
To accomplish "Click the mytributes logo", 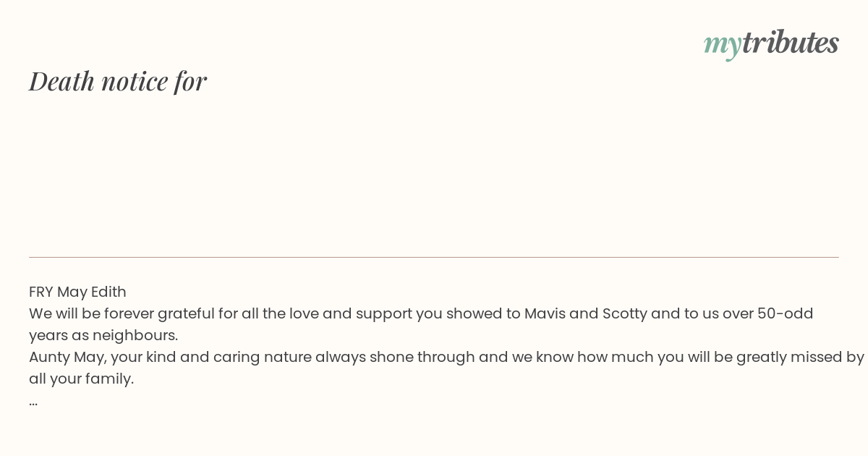I will tap(771, 43).
